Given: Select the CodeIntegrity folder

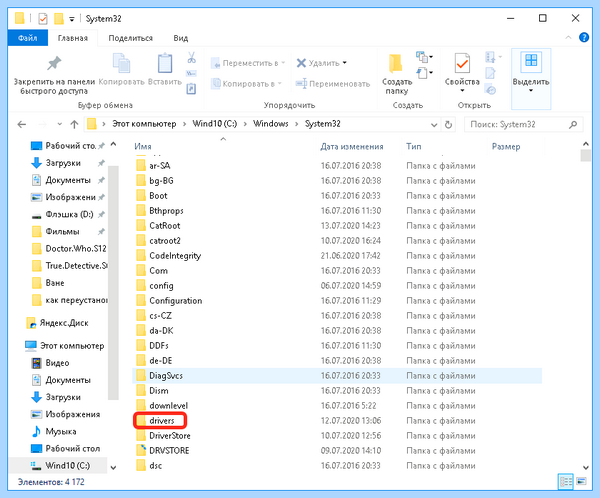Looking at the screenshot, I should tap(175, 256).
